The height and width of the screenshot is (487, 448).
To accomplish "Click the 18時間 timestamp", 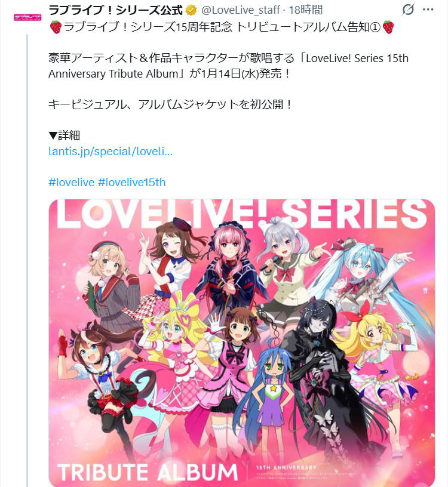I will click(x=306, y=10).
